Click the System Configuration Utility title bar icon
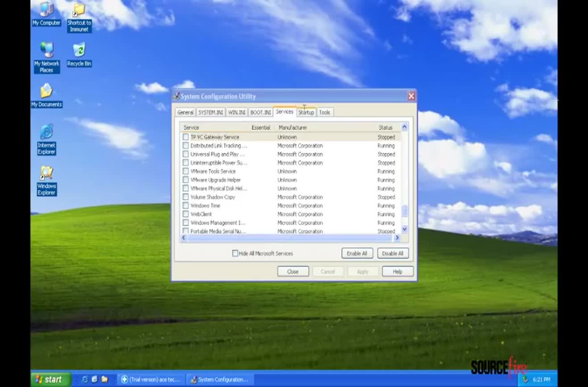This screenshot has height=387, width=588. coord(177,96)
